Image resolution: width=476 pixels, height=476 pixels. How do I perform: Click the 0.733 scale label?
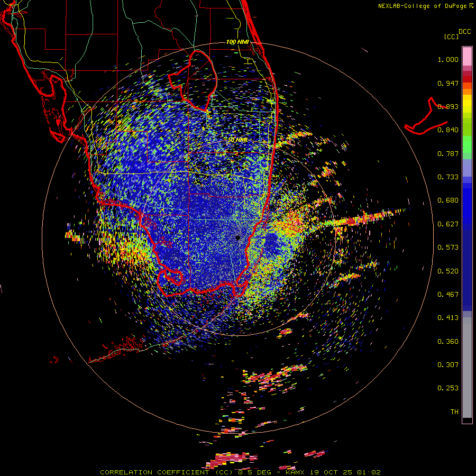click(448, 177)
